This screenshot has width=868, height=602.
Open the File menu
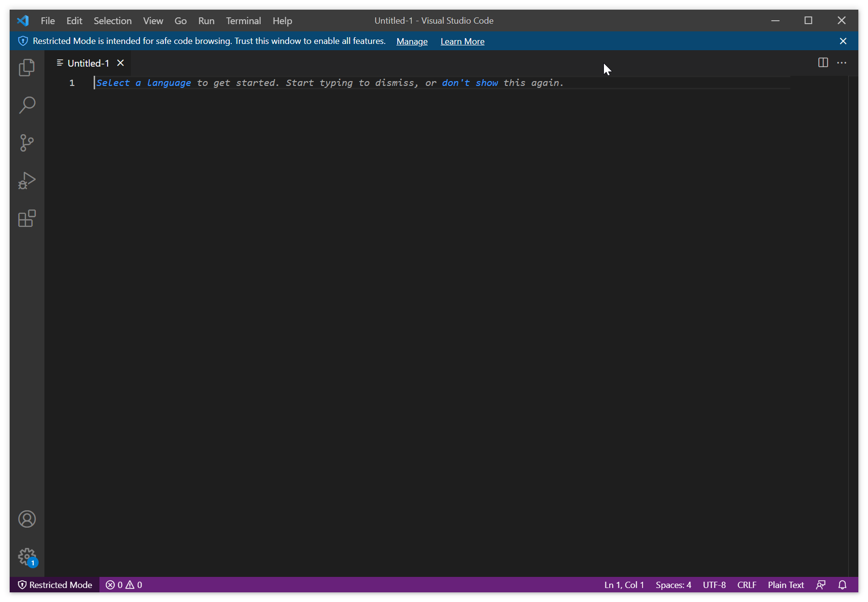pos(48,21)
